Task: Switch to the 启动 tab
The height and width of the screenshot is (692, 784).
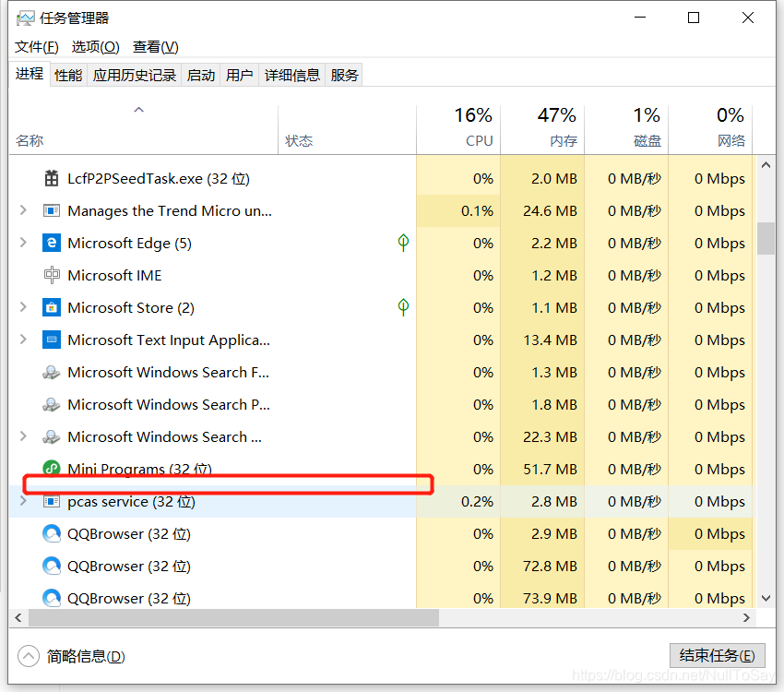Action: 200,75
